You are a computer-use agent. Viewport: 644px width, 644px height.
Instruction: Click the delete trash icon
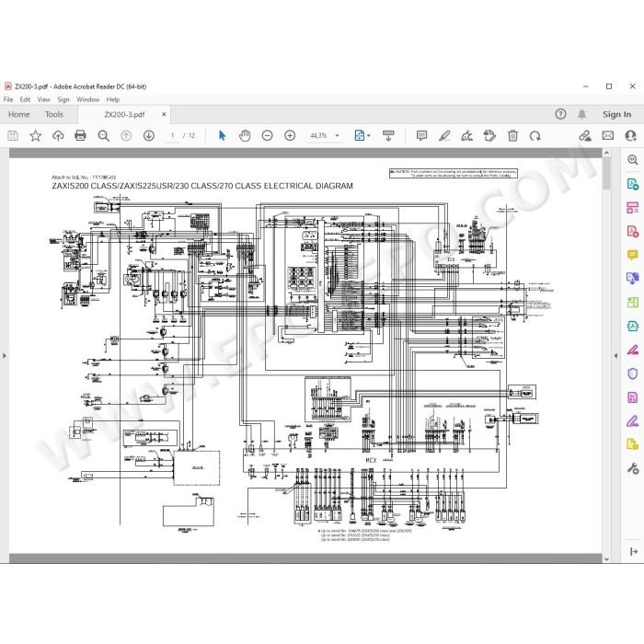click(512, 135)
